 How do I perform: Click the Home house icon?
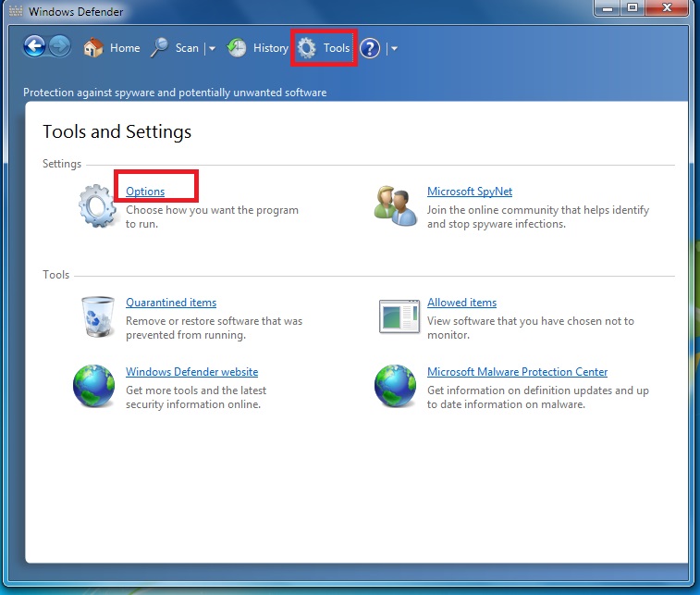(x=93, y=47)
